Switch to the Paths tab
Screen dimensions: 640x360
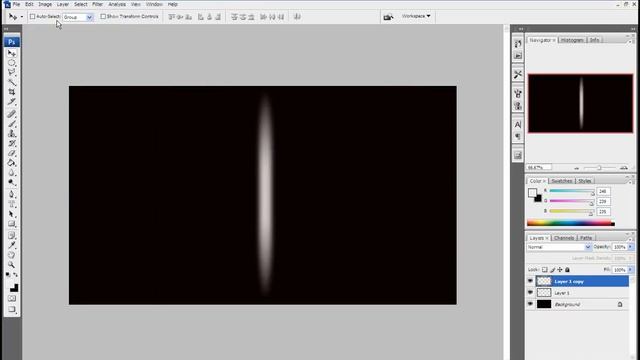(x=586, y=238)
